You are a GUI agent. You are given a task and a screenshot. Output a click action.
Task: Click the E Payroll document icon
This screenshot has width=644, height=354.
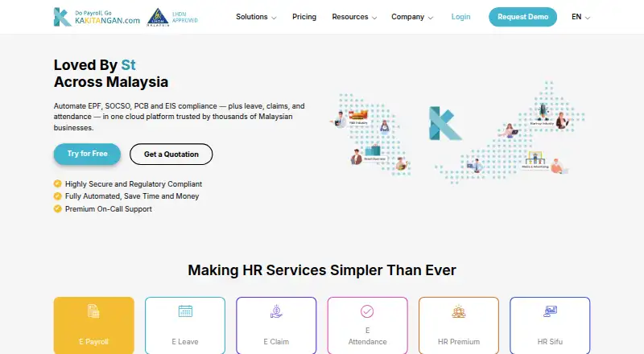93,311
